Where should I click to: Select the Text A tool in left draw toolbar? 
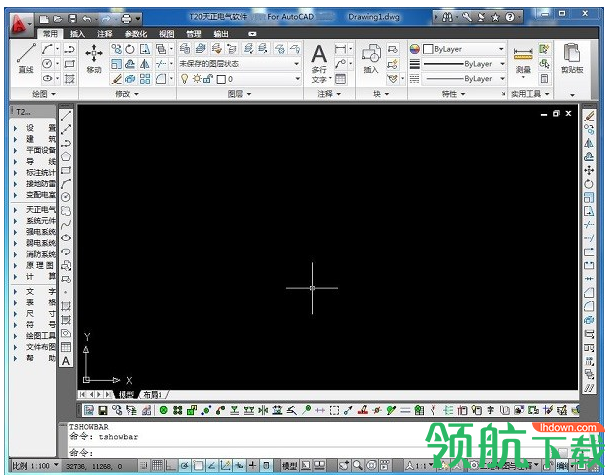point(66,361)
